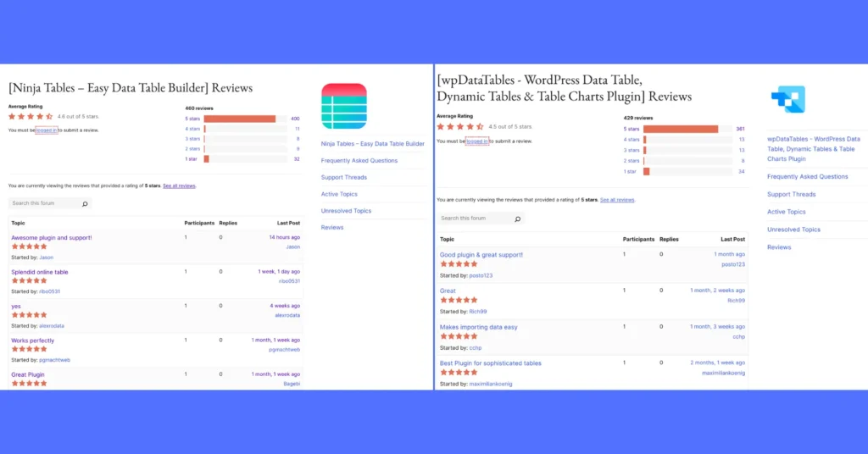Open 'Started by: Rich99' author profile
Screen dimensions: 868x454
click(478, 312)
